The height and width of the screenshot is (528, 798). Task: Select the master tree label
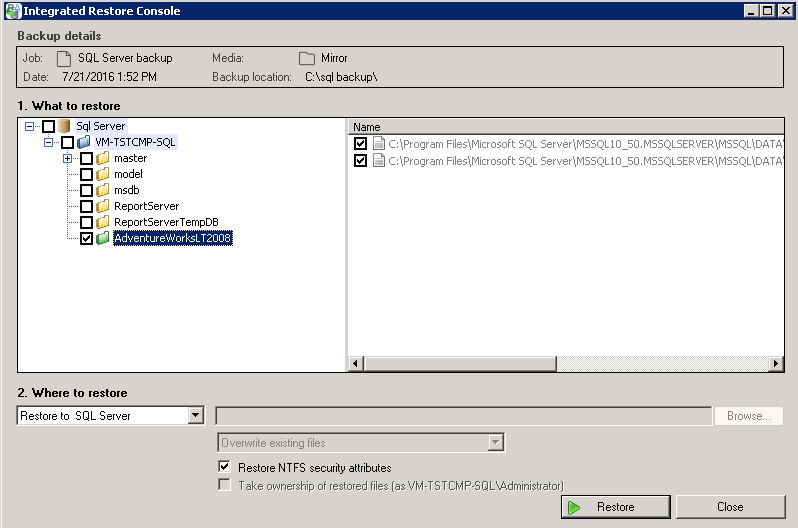click(x=130, y=158)
